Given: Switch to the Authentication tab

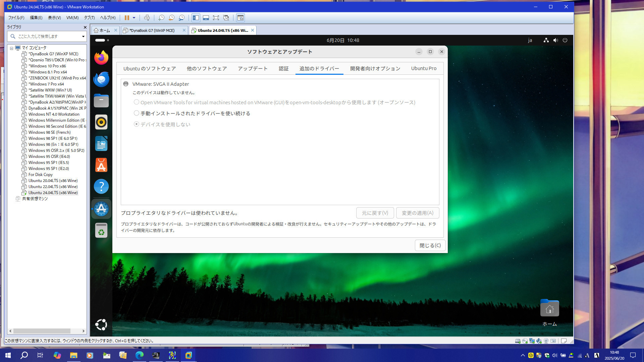Looking at the screenshot, I should 283,68.
